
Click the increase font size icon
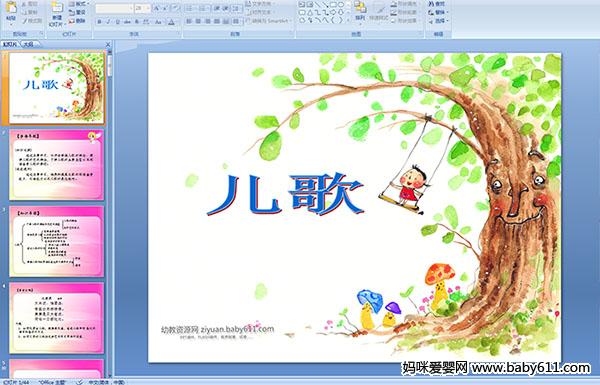157,8
